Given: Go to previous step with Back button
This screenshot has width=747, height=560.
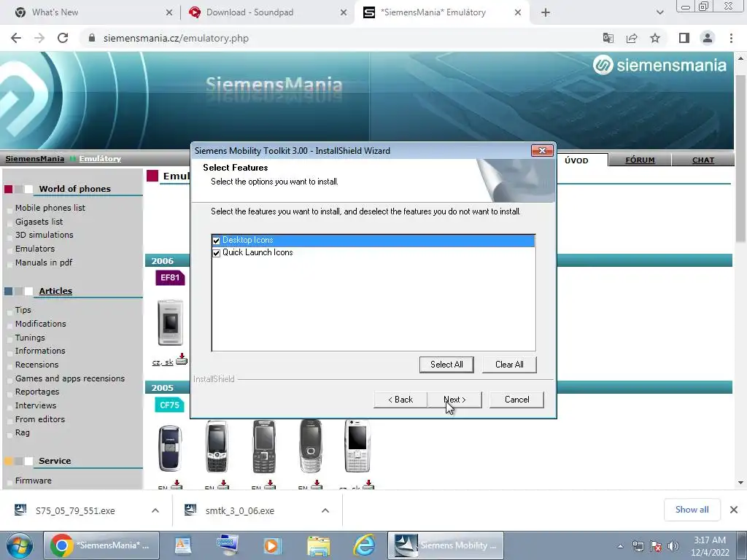Looking at the screenshot, I should pyautogui.click(x=400, y=400).
